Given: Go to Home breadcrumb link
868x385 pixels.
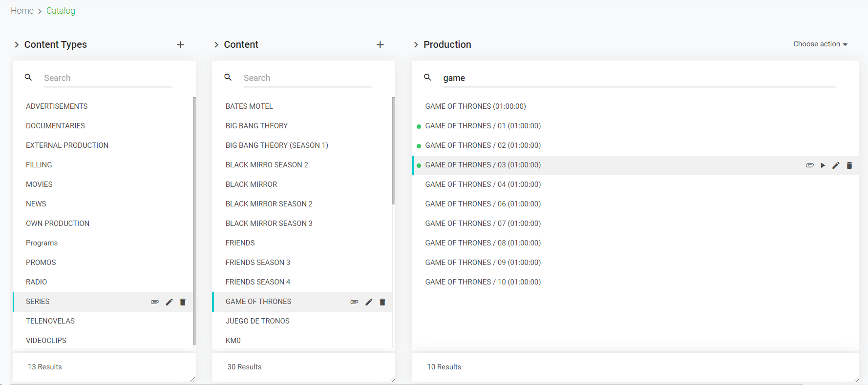Looking at the screenshot, I should point(22,11).
